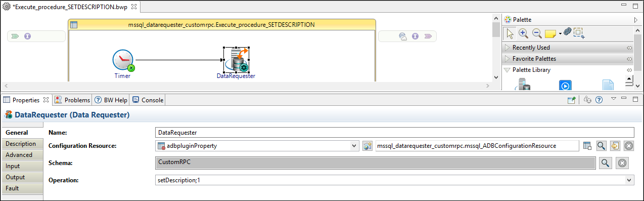Click the blue play palette item

point(565,85)
